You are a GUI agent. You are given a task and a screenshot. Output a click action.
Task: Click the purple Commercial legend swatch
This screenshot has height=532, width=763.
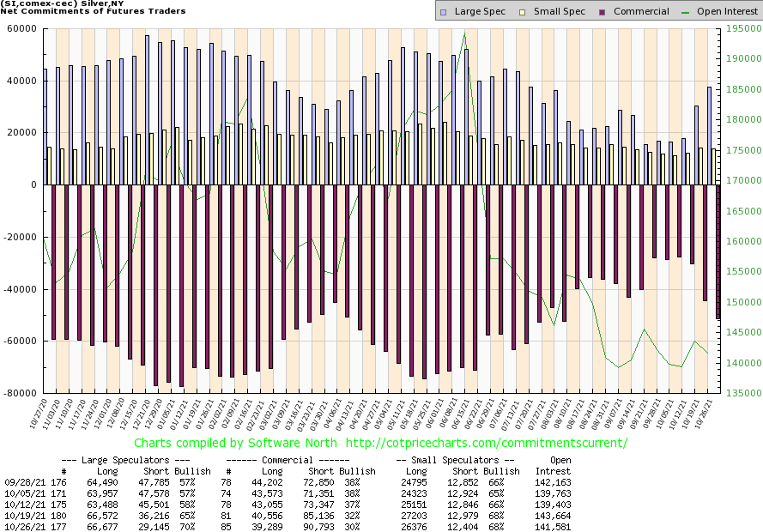tap(603, 11)
